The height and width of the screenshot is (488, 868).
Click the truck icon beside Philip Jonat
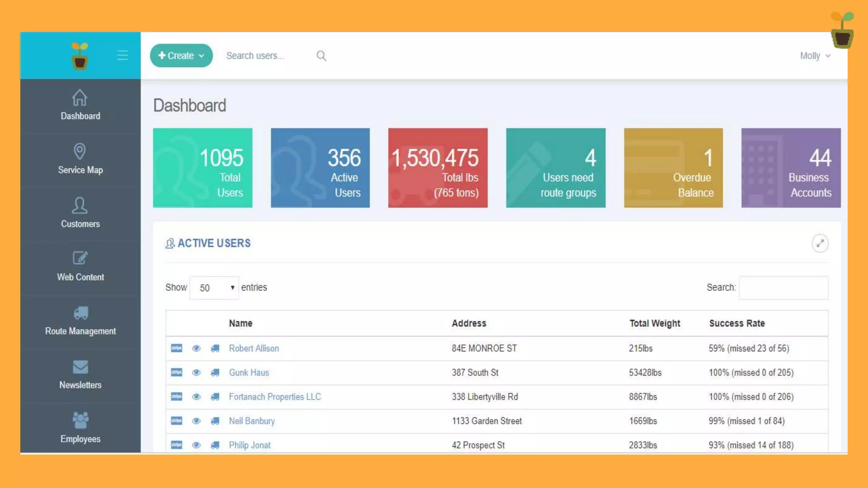215,445
